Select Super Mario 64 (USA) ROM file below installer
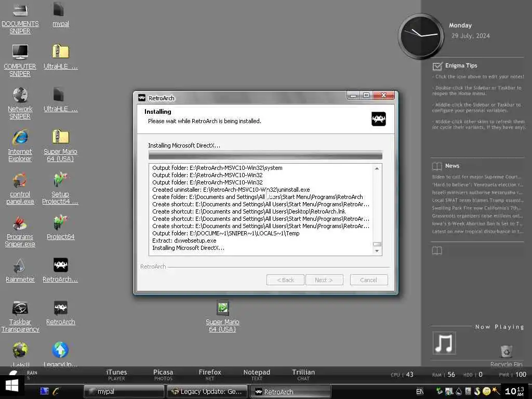The image size is (532, 399). 222,316
